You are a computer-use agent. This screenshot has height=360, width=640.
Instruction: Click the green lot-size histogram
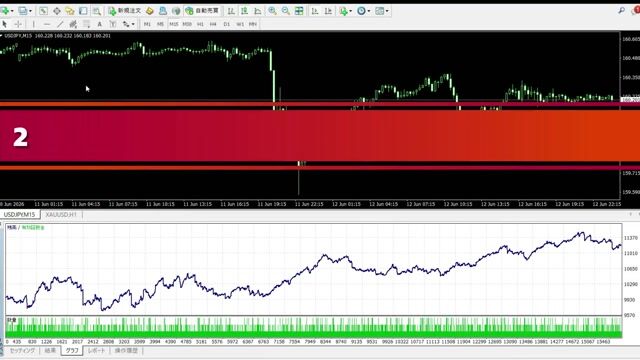pos(313,328)
